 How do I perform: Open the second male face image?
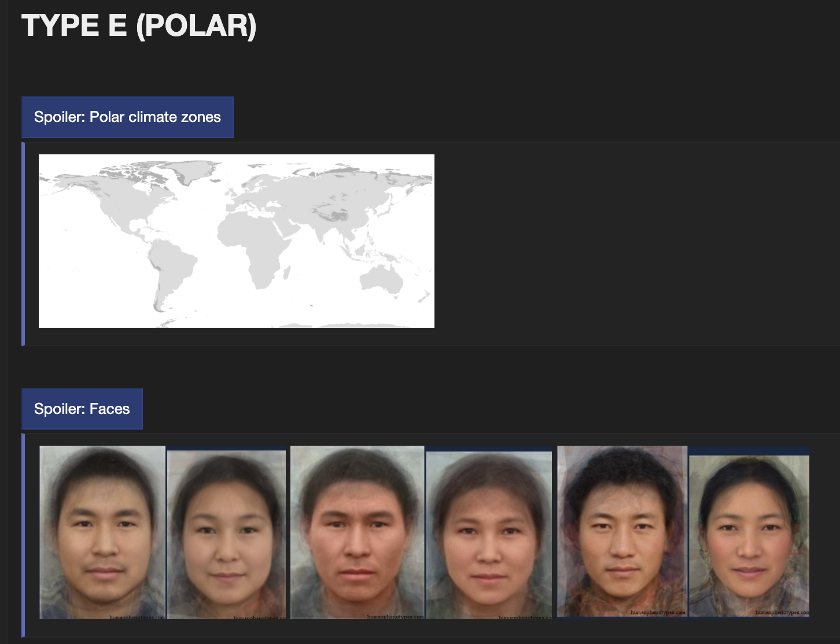358,532
